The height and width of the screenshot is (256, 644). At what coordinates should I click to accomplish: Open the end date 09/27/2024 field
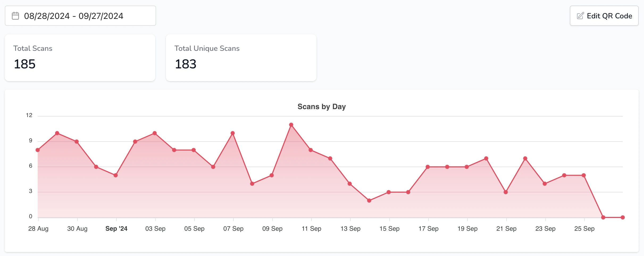102,16
